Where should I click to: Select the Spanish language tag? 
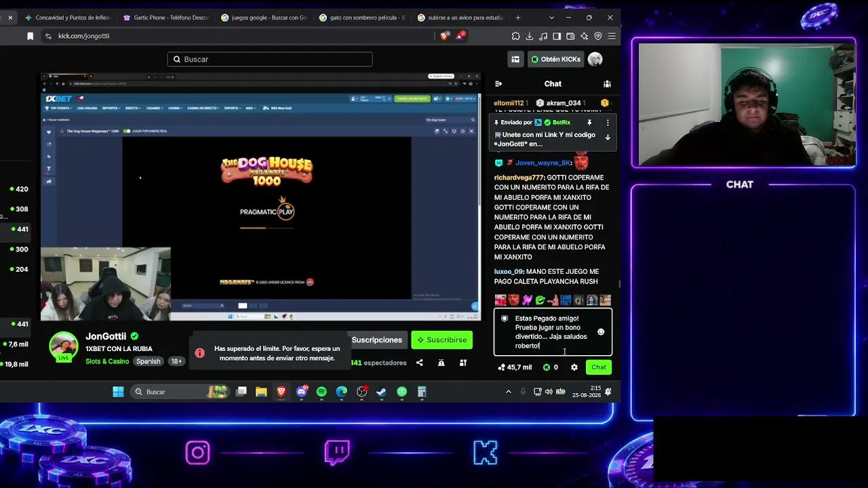pyautogui.click(x=148, y=361)
